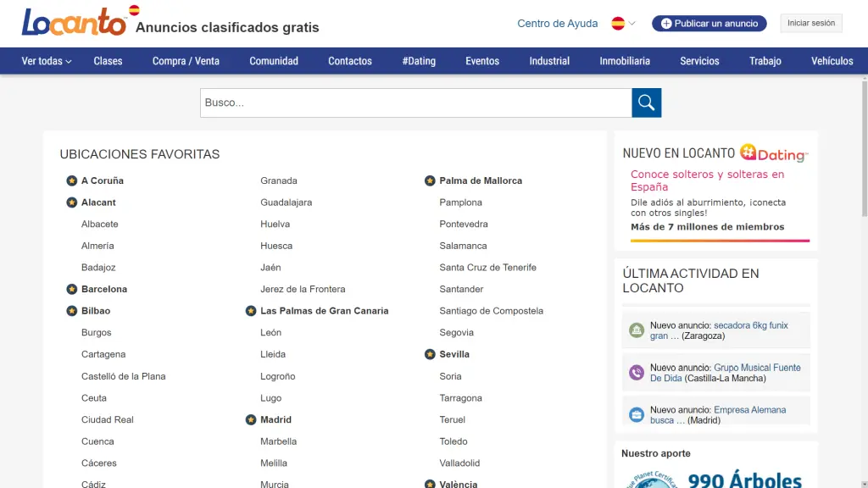
Task: Click the star icon beside Madrid
Action: [251, 419]
